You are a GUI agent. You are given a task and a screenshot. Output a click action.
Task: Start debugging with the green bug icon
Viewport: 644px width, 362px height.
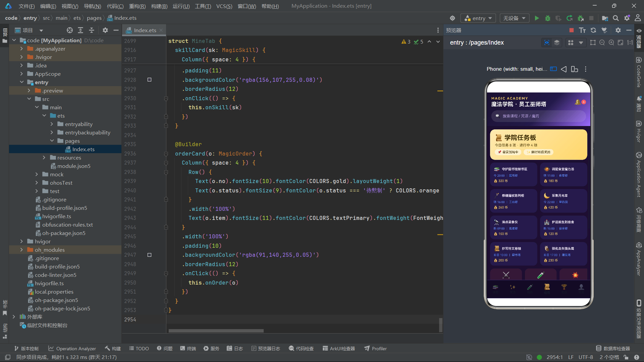pos(548,18)
